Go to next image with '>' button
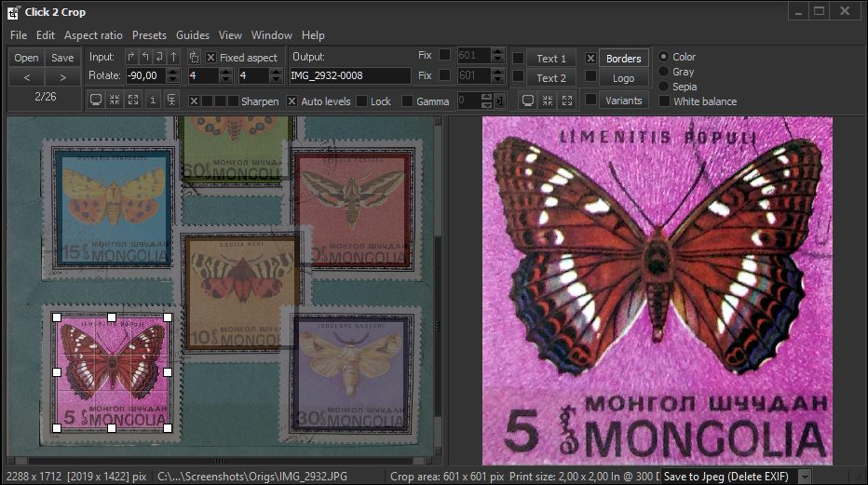This screenshot has height=485, width=868. (x=62, y=77)
